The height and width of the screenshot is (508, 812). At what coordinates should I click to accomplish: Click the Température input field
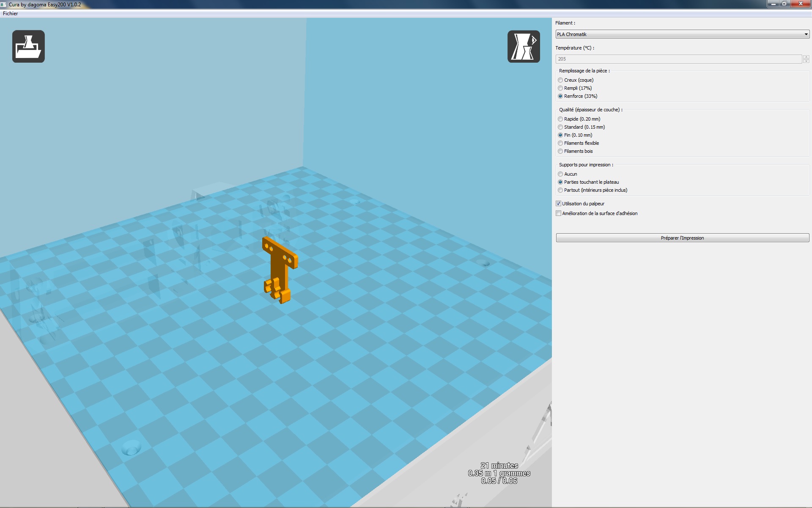[678, 59]
